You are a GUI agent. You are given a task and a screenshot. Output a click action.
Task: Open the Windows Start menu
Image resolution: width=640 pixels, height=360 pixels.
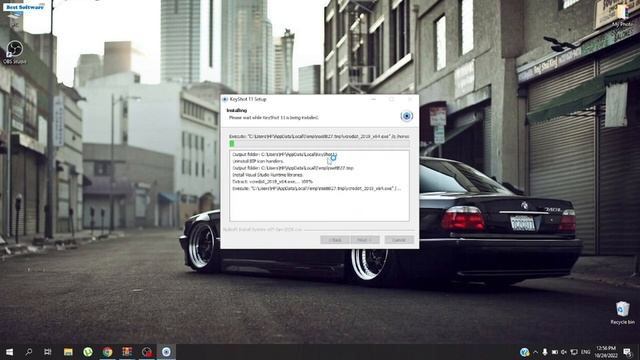pyautogui.click(x=9, y=352)
